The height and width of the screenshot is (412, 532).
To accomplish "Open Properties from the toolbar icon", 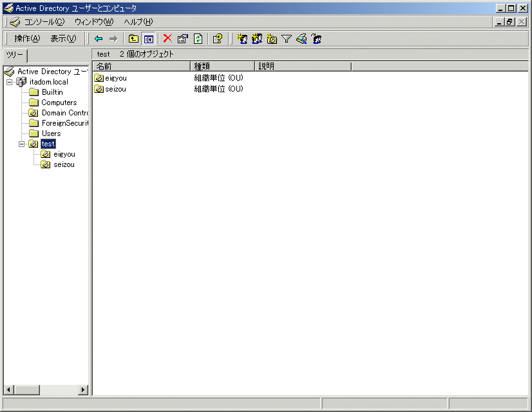I will coord(182,39).
